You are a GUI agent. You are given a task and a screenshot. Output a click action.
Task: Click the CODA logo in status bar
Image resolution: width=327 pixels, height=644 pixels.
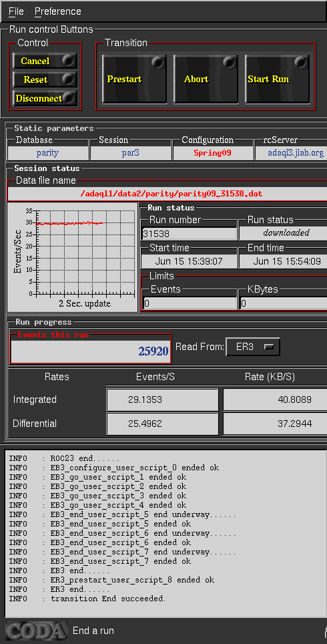[x=37, y=631]
